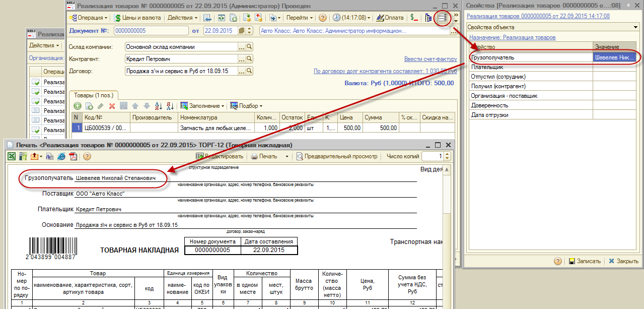Click the calendar picker next to date 22.09.2015
The image size is (644, 309).
242,31
